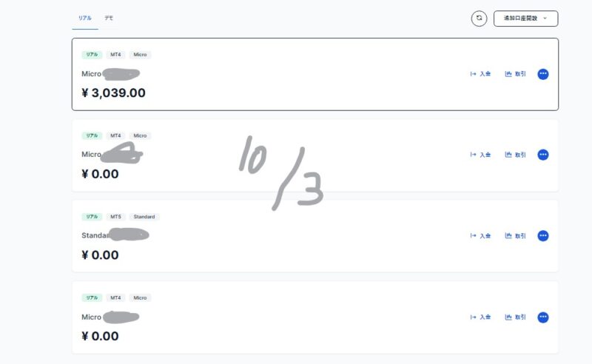This screenshot has width=592, height=364.
Task: Expand the 追加口座開設 dropdown
Action: pyautogui.click(x=525, y=18)
